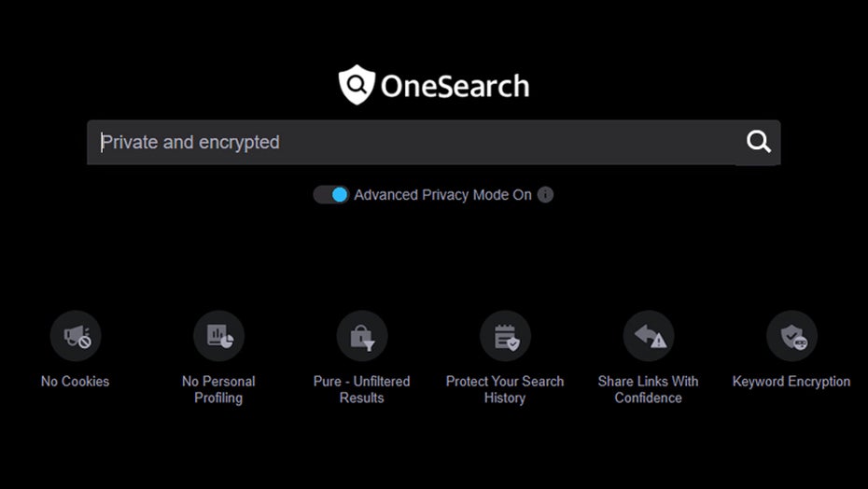868x489 pixels.
Task: Select the Share Links With Confidence label
Action: (x=649, y=389)
